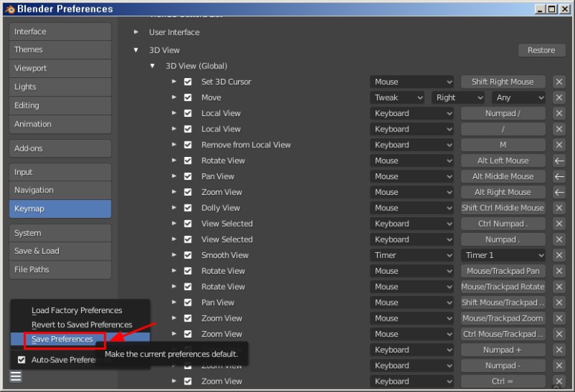Remove the Dolly View keymap item
Screen dimensions: 575x392
(559, 208)
